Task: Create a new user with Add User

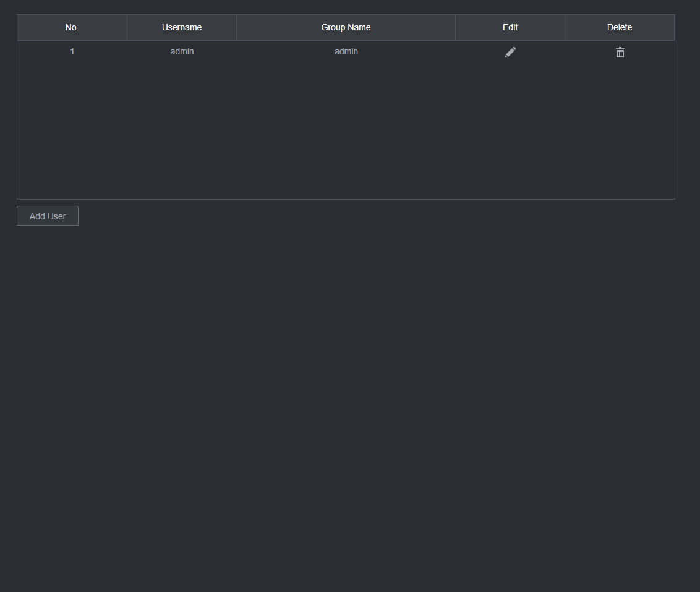Action: [48, 216]
